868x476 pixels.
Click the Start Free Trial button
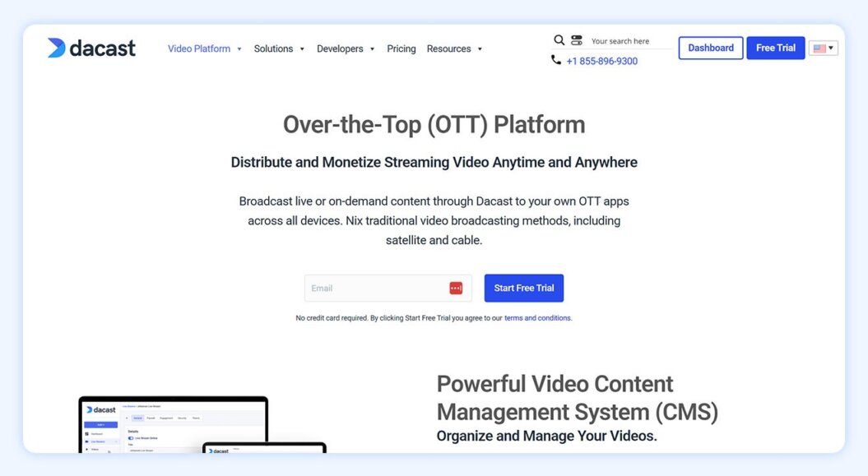click(524, 288)
